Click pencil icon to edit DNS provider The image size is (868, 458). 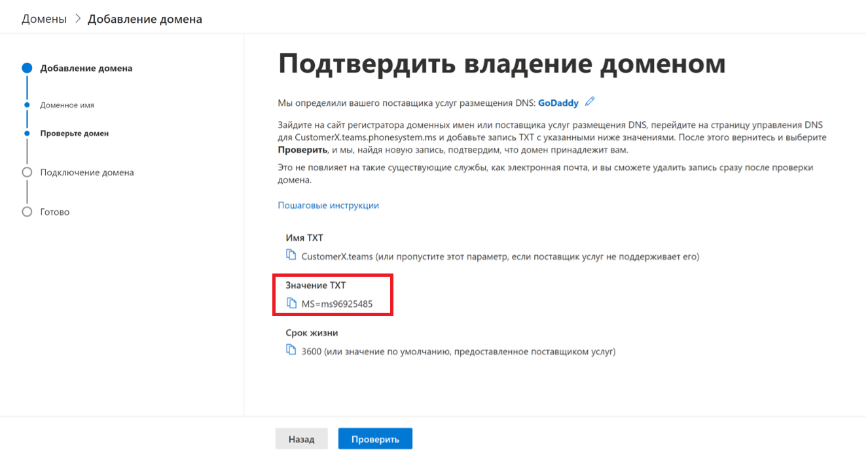click(590, 102)
